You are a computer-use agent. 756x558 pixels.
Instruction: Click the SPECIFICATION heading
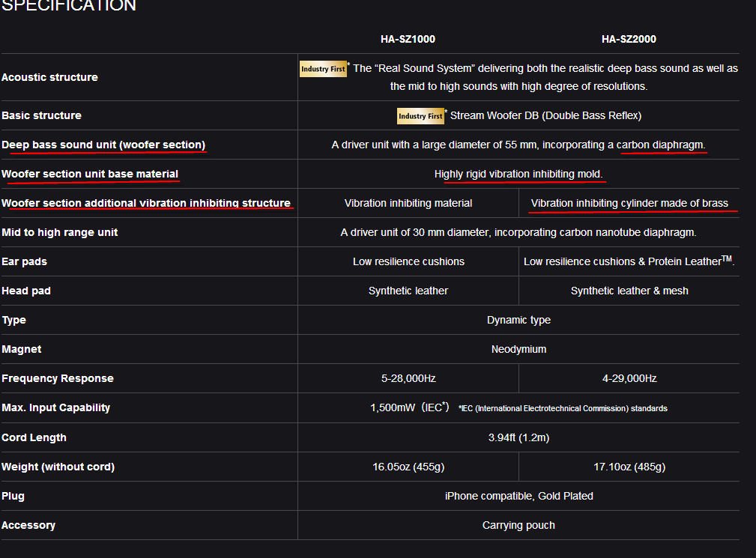69,5
